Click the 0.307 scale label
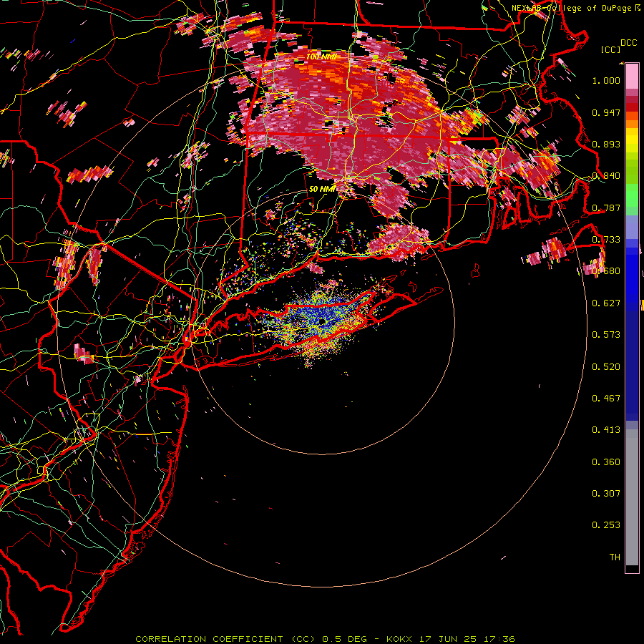The image size is (644, 644). [606, 494]
